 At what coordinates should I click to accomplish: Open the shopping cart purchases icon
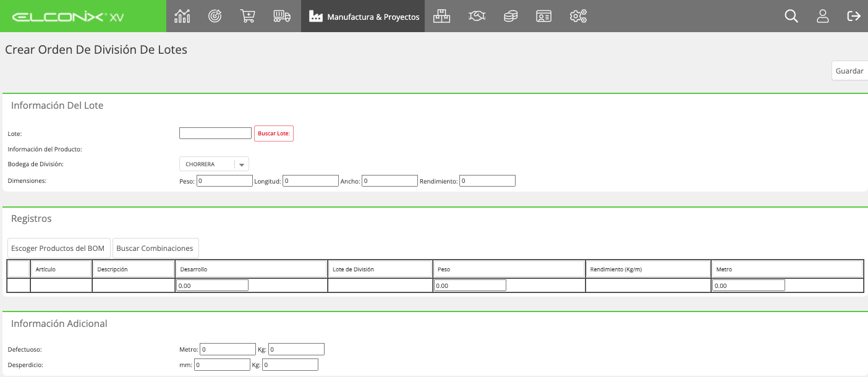pos(248,16)
